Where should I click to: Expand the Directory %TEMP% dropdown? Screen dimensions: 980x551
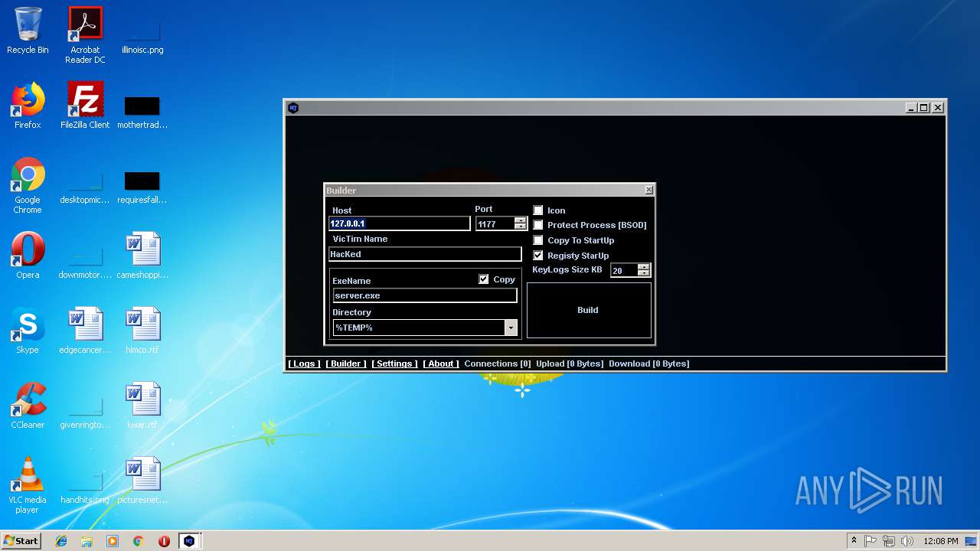pos(511,328)
